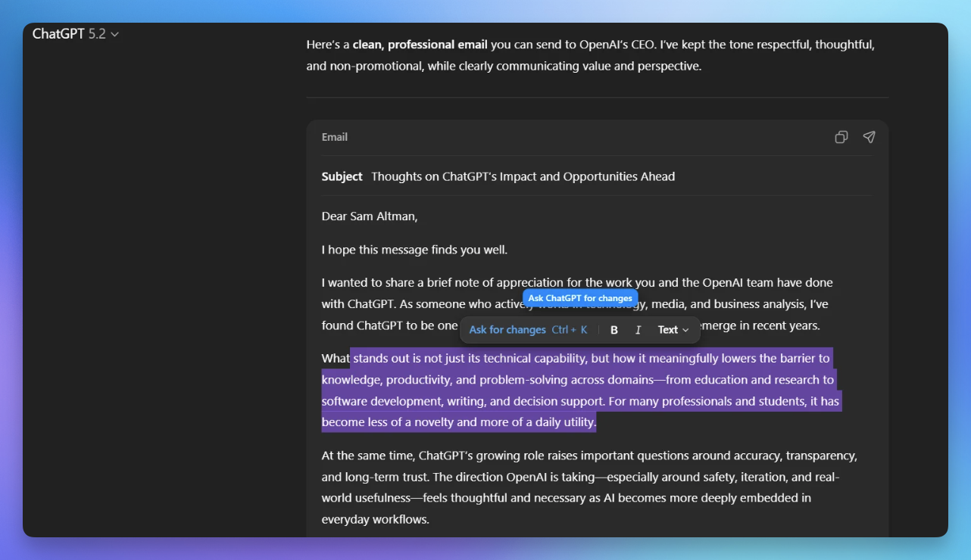
Task: Click the word "What" before the highlighted selection
Action: [335, 359]
